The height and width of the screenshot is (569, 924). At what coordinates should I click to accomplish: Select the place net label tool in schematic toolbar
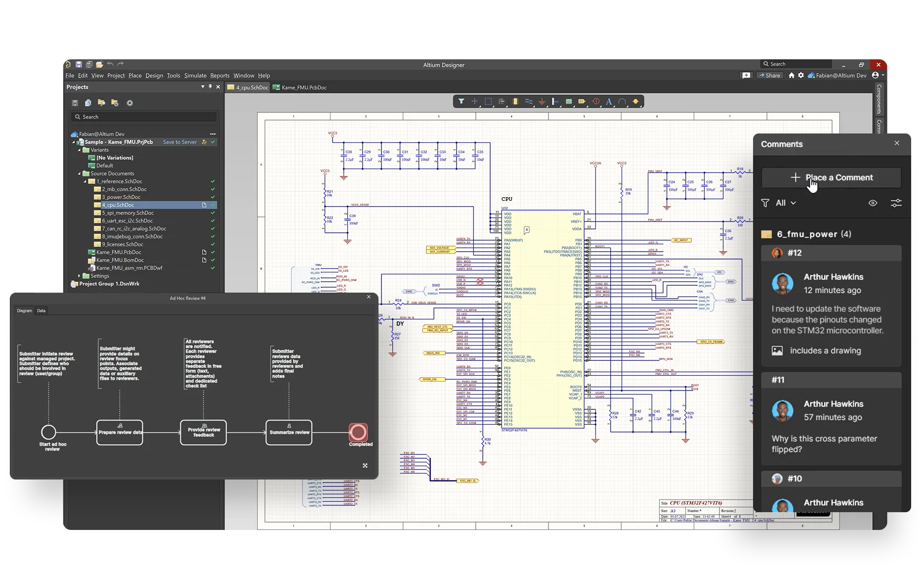[555, 102]
